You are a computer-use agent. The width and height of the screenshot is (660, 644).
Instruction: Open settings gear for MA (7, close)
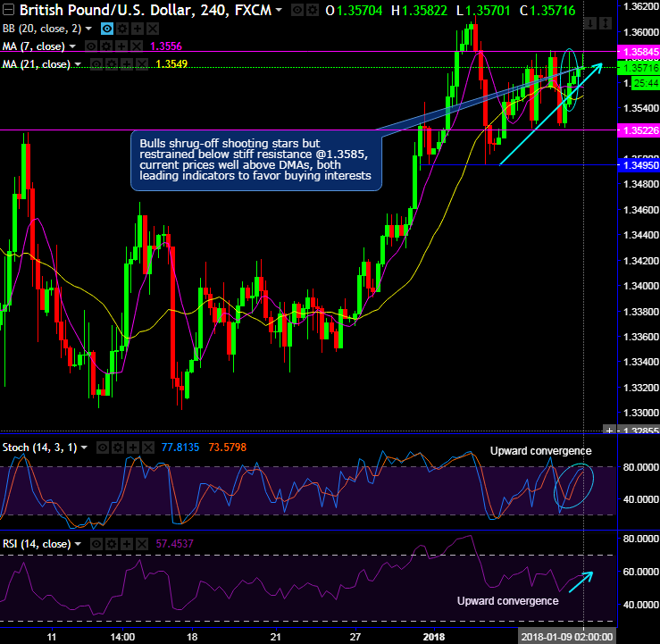pos(106,46)
